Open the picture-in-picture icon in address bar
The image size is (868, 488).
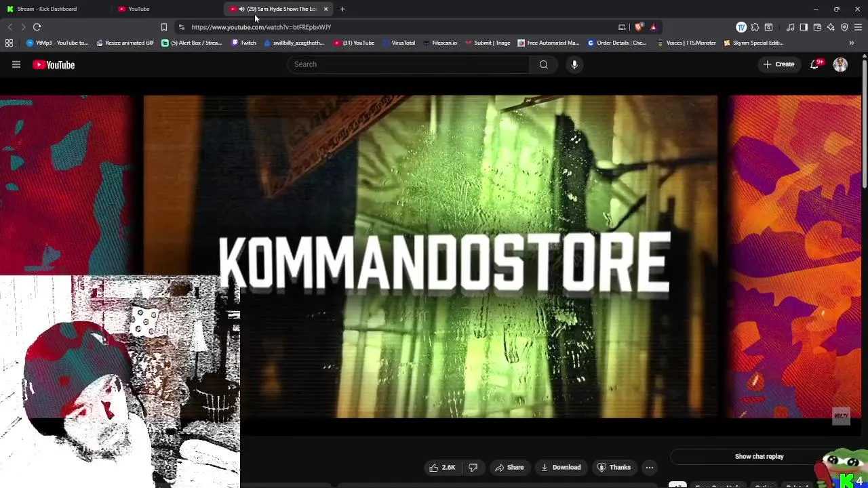(x=622, y=27)
